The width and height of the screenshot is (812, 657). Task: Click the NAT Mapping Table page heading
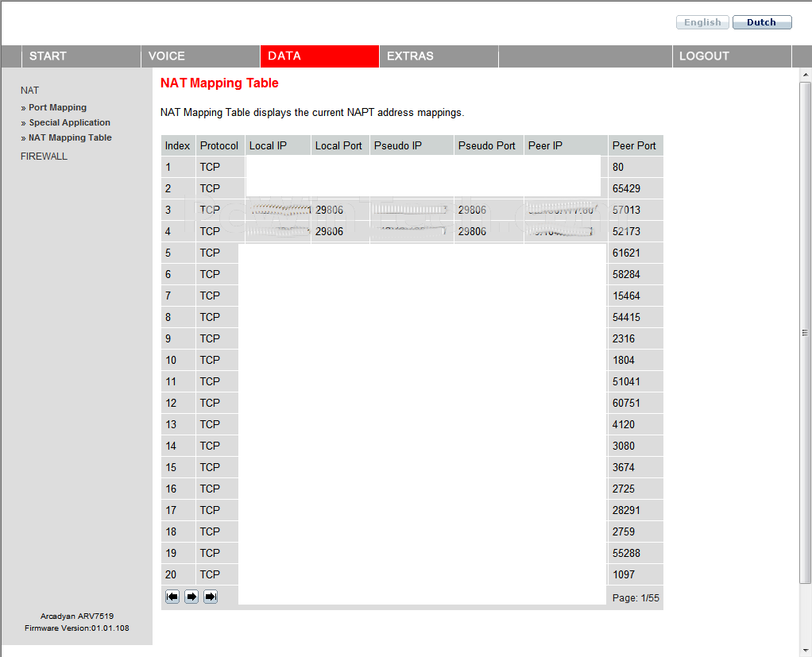click(x=219, y=83)
